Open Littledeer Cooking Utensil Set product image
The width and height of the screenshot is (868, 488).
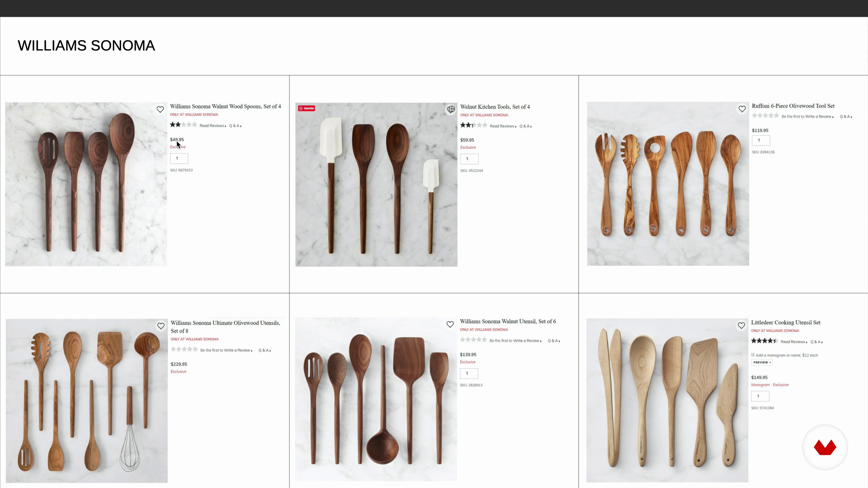coord(667,400)
